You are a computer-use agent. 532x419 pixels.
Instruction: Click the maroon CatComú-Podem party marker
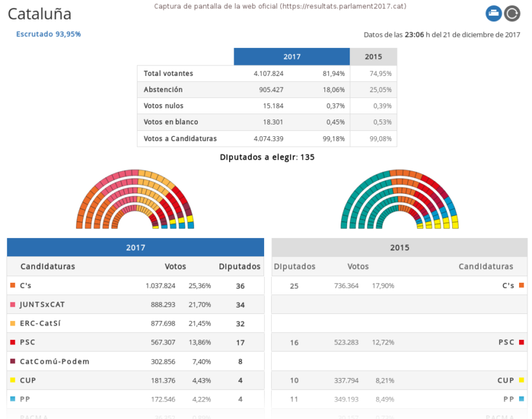point(12,361)
